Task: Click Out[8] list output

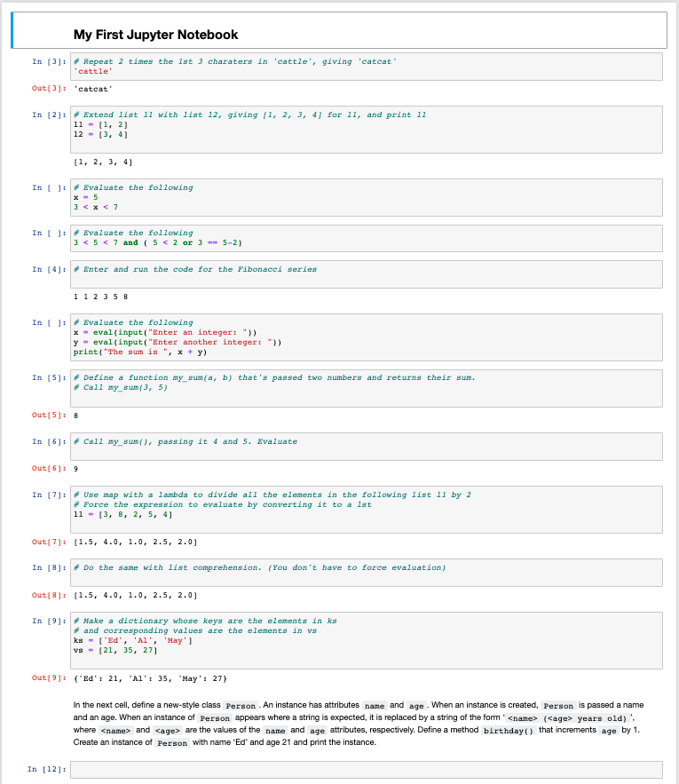Action: tap(136, 596)
